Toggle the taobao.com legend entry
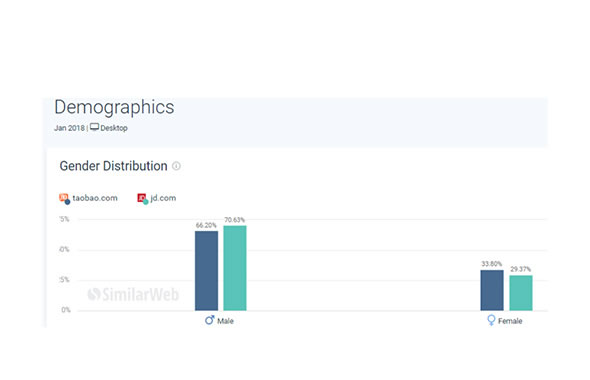Image resolution: width=590 pixels, height=380 pixels. coord(88,198)
